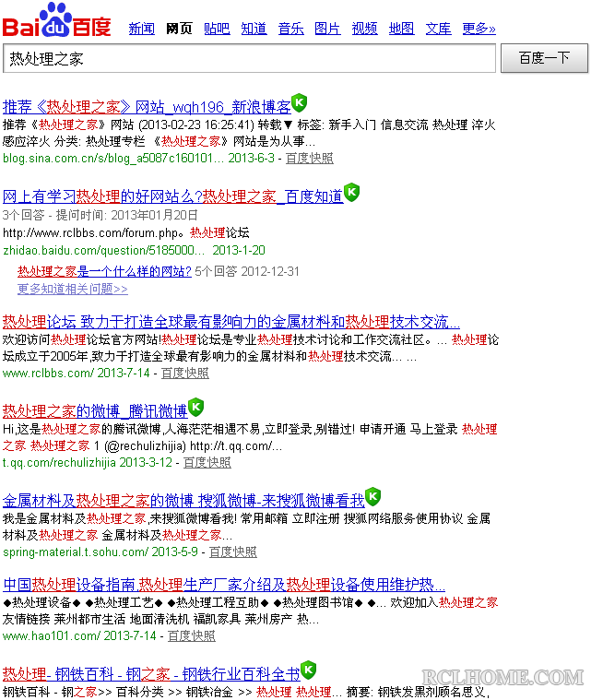
Task: Click green URL blog.sina.com.cn/s/blog_a5087c160101
Action: tap(112, 158)
